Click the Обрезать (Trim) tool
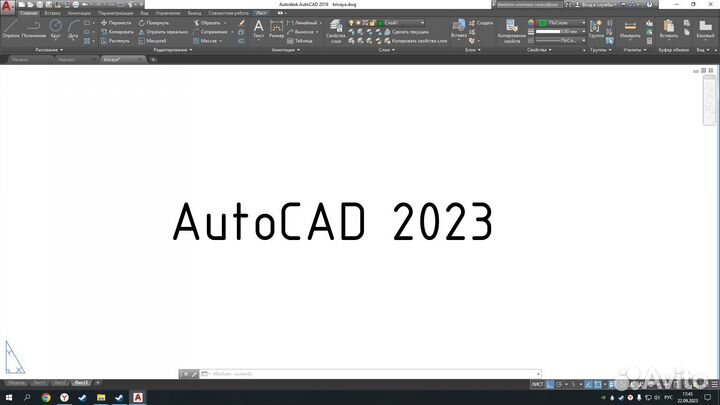Viewport: 720px width, 405px height. (207, 22)
